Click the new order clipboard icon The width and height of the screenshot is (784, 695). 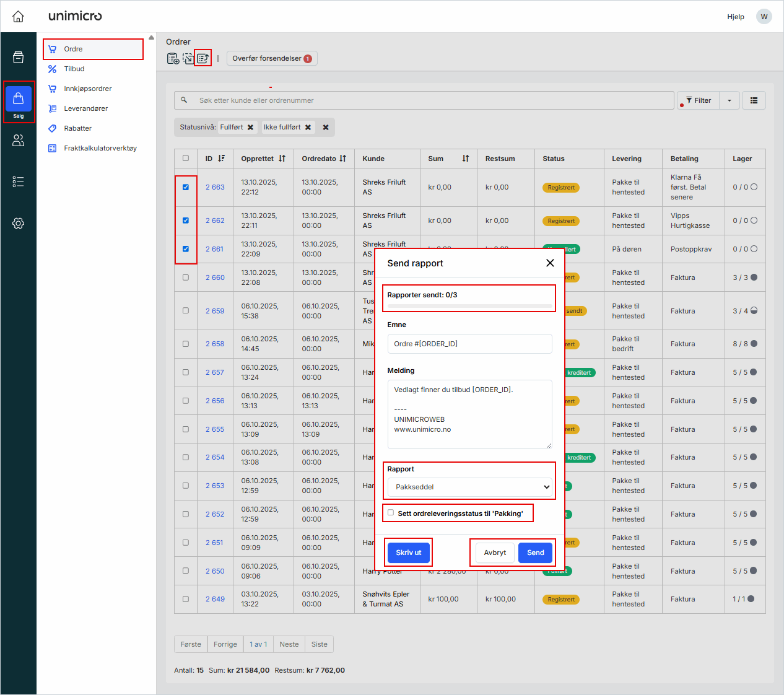[x=173, y=58]
